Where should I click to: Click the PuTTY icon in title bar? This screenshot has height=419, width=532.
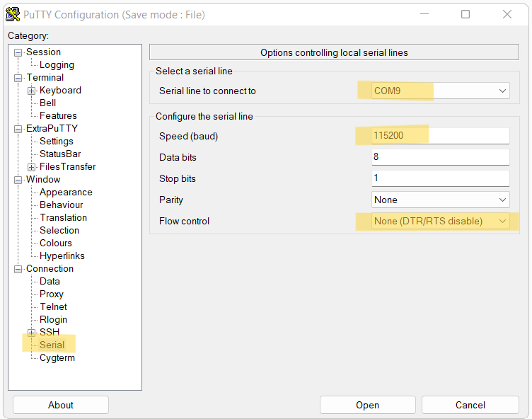click(x=13, y=15)
